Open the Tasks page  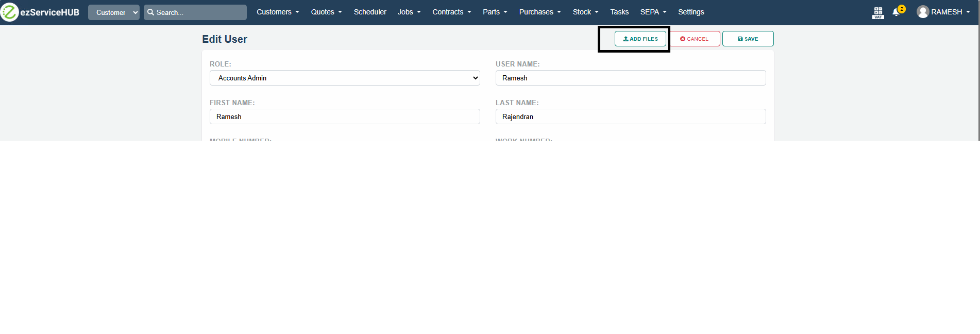click(x=619, y=12)
